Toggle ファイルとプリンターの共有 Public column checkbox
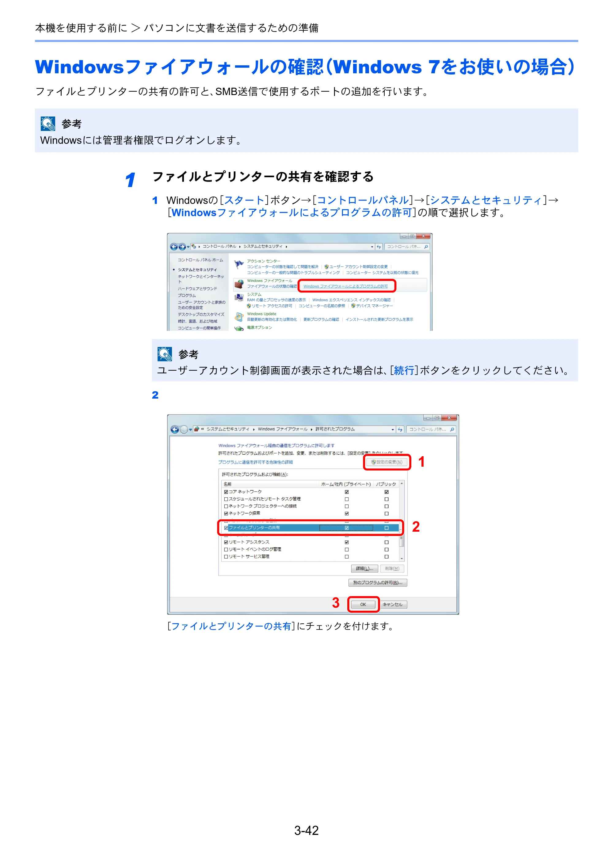This screenshot has width=613, height=868. 386,528
